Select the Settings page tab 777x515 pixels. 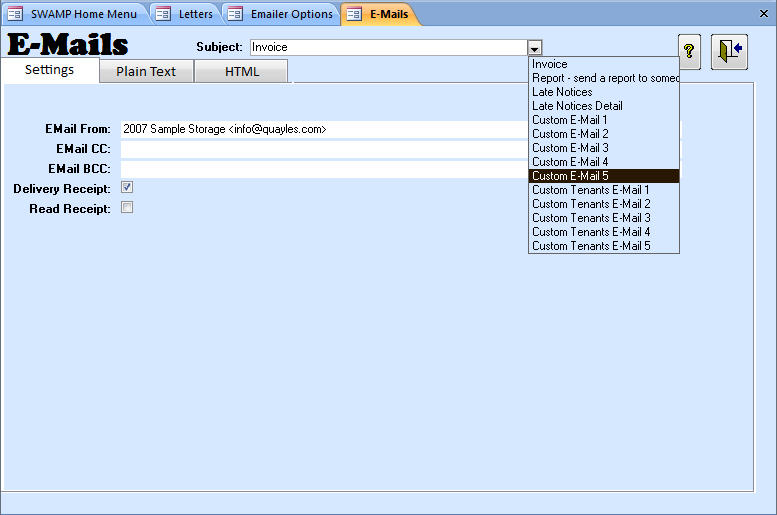(x=50, y=70)
